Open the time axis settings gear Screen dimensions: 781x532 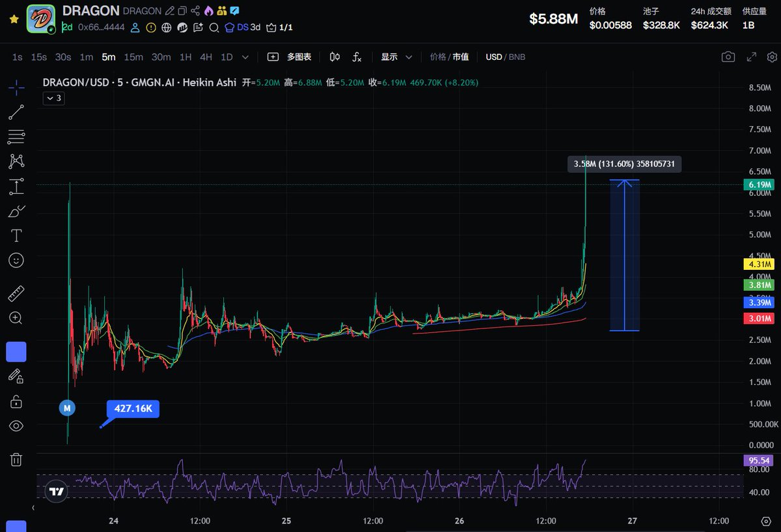pos(765,522)
